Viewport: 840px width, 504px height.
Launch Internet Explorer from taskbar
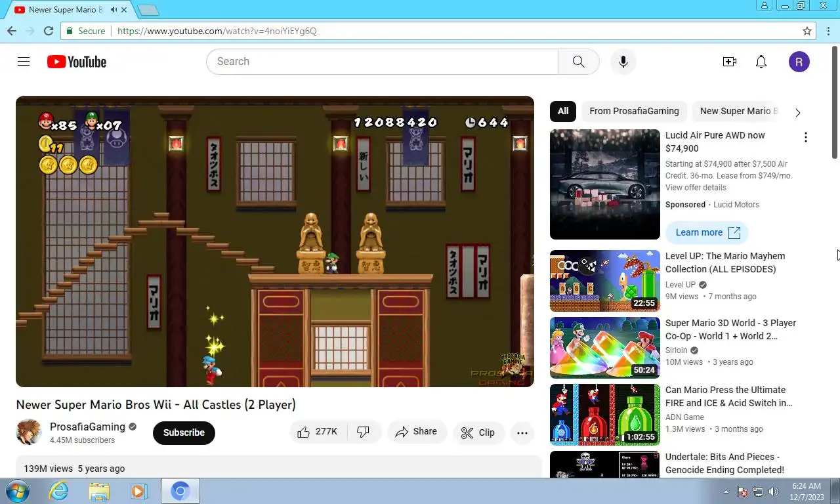click(x=58, y=491)
